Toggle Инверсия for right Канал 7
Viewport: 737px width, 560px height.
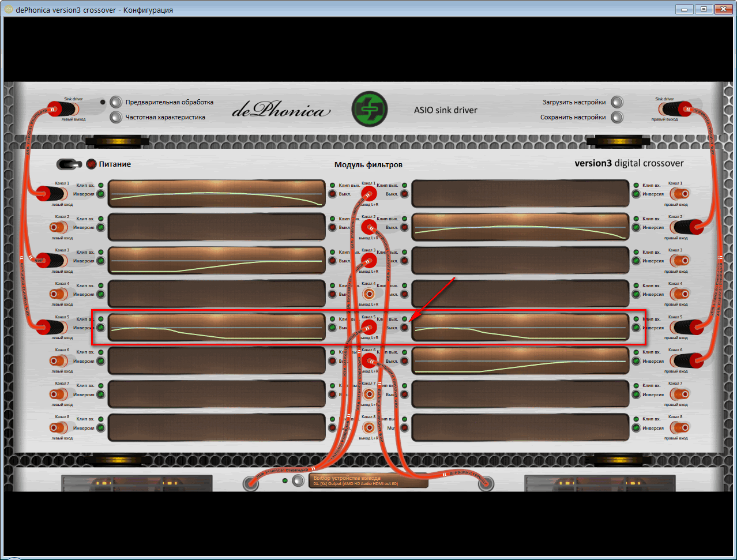coord(636,395)
